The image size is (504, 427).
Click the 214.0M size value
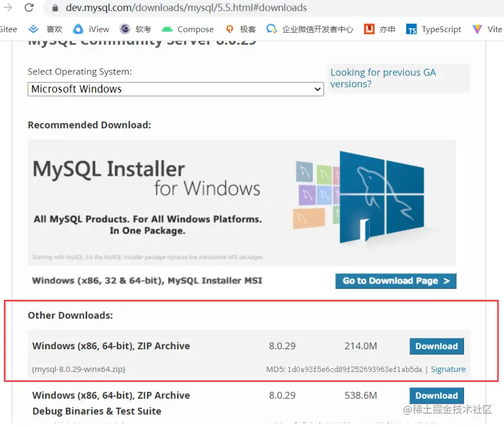[361, 346]
